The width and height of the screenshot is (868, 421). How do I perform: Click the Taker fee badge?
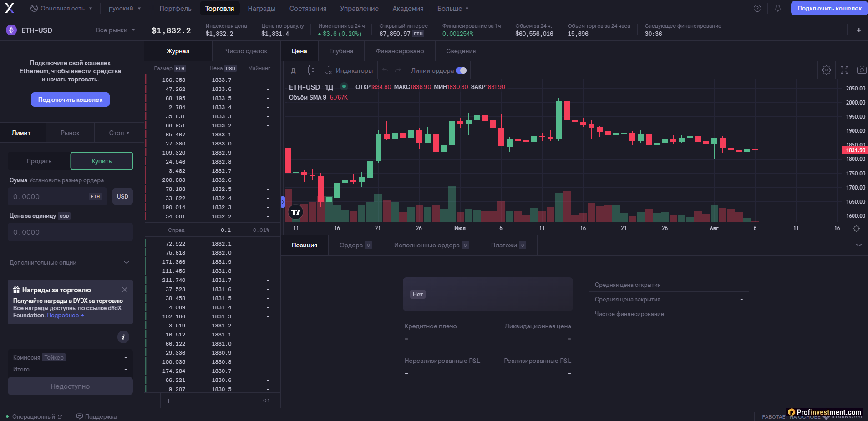tap(54, 357)
